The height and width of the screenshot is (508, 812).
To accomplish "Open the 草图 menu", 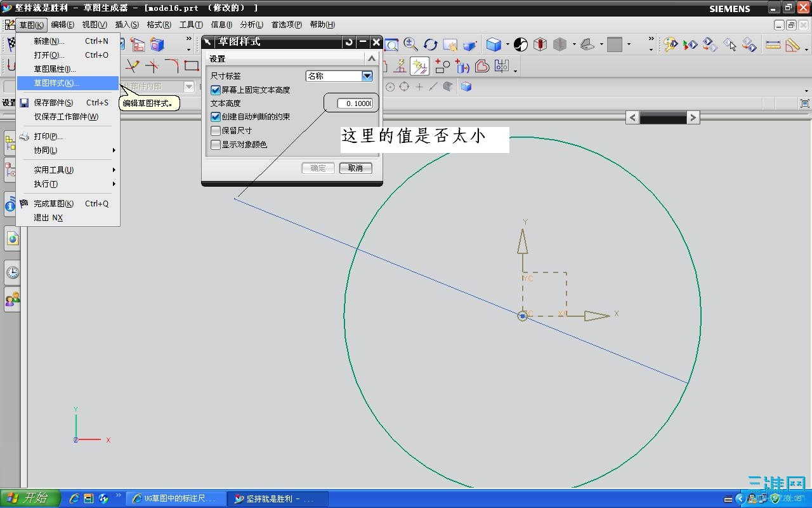I will (x=32, y=25).
